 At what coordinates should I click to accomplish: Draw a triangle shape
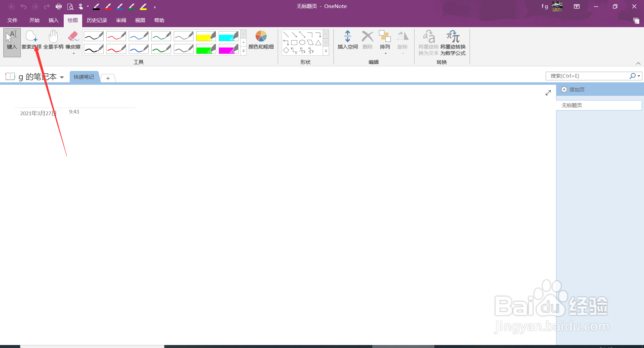(318, 43)
